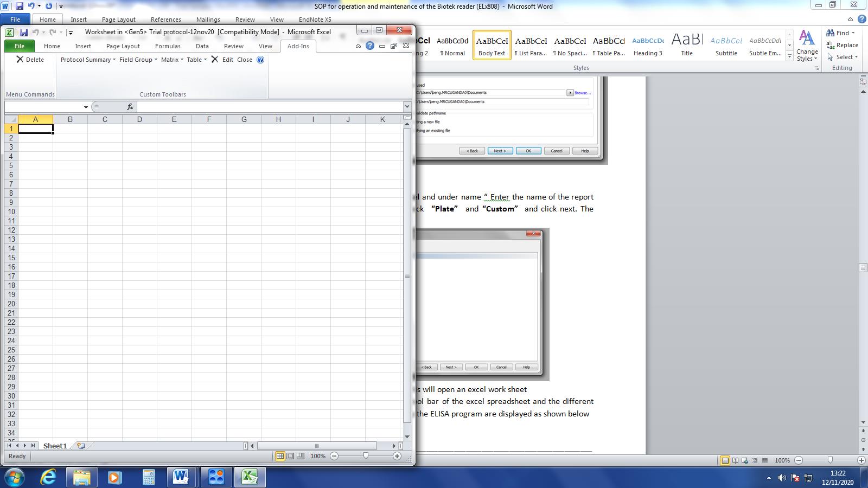Click the Delete X menu command
This screenshot has width=868, height=488.
30,60
